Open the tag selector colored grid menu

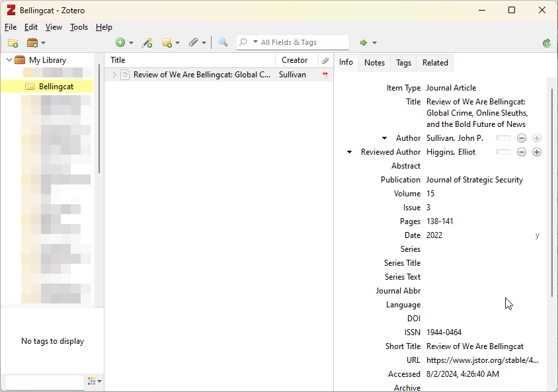[95, 381]
